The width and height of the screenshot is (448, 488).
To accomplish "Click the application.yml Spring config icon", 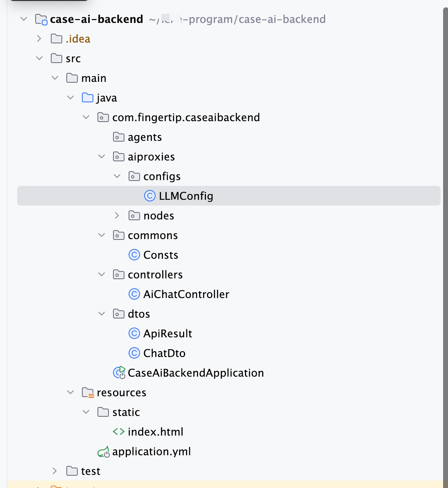I will pos(103,452).
